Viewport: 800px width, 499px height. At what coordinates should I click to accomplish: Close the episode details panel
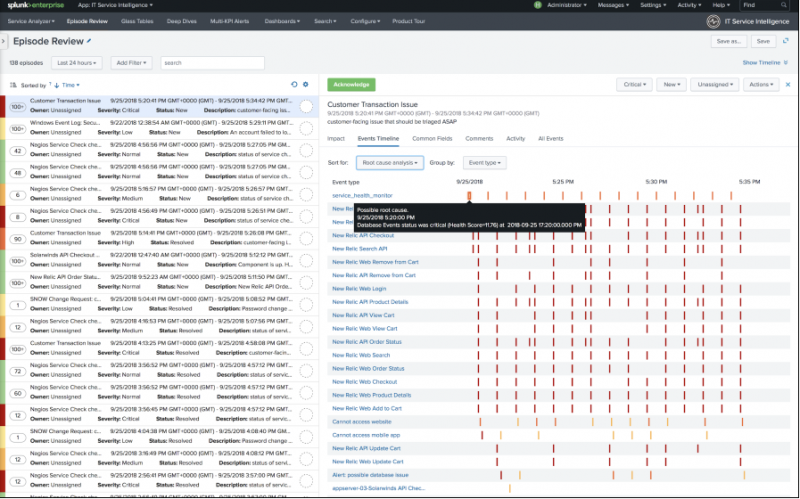pyautogui.click(x=788, y=85)
